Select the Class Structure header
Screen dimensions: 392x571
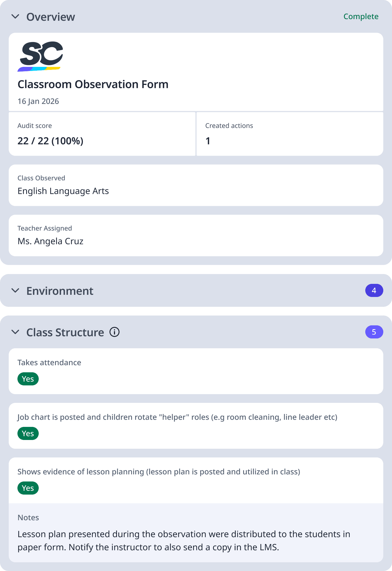[x=65, y=332]
